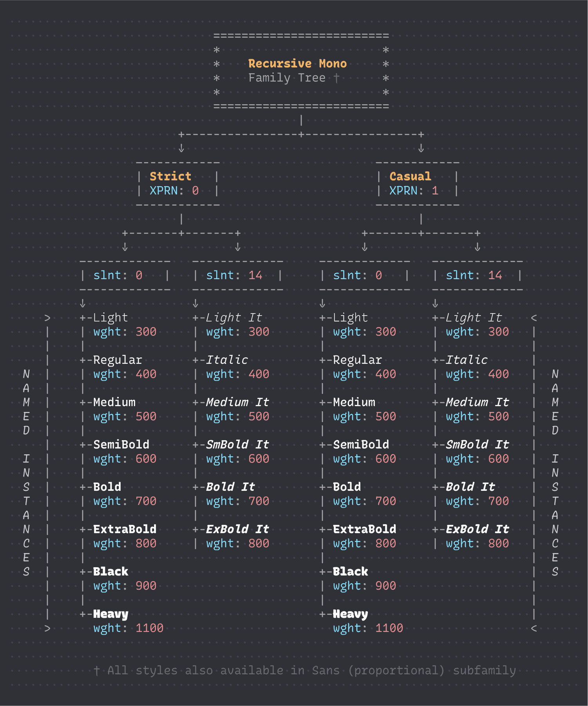This screenshot has width=588, height=706.
Task: Click the "Recursive Mono" title text
Action: pos(297,64)
